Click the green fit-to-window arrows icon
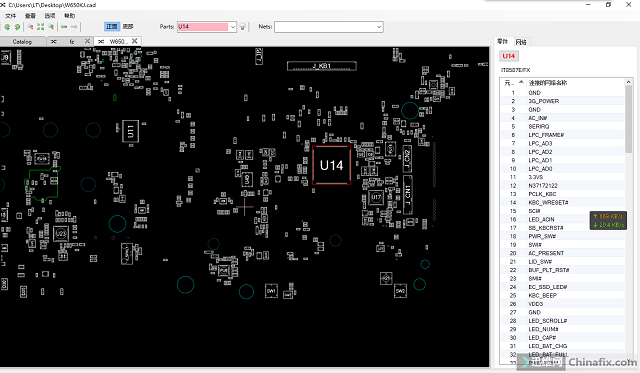The height and width of the screenshot is (373, 640). (x=40, y=27)
